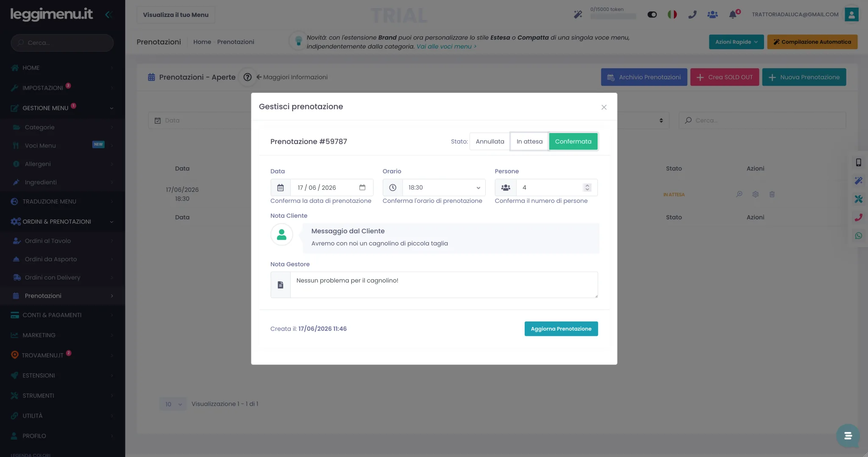Open the date picker calendar icon
868x457 pixels.
(362, 187)
